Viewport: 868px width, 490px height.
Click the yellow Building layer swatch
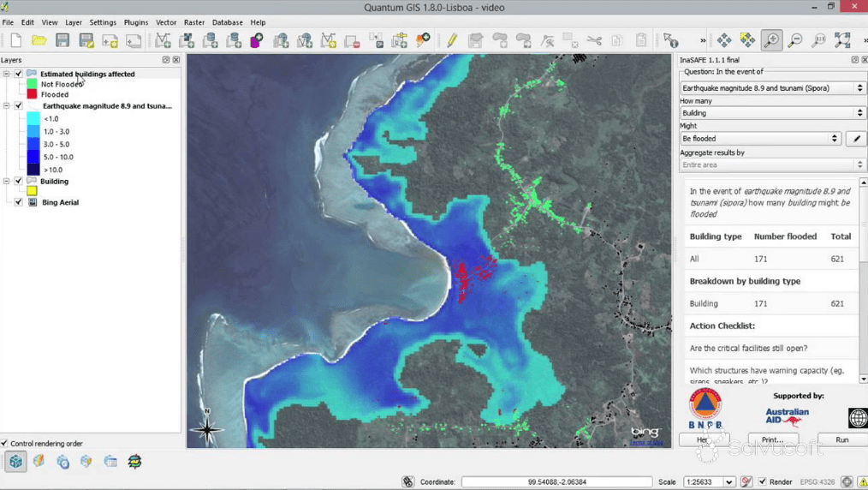32,191
